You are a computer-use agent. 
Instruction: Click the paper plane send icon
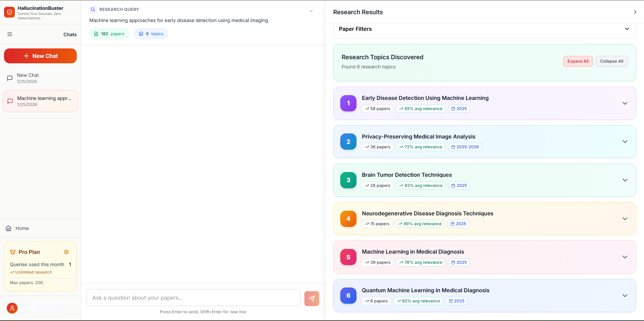(x=312, y=298)
